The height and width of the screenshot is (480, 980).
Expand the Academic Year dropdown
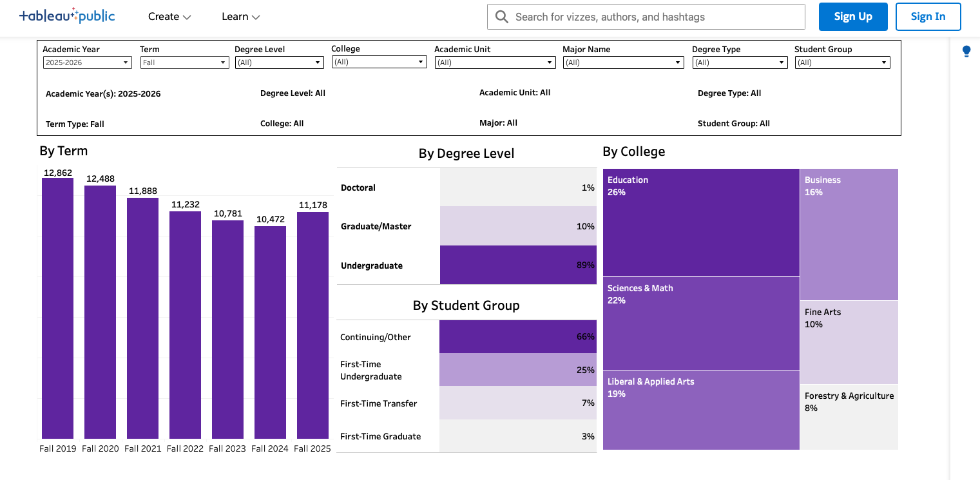(x=87, y=62)
